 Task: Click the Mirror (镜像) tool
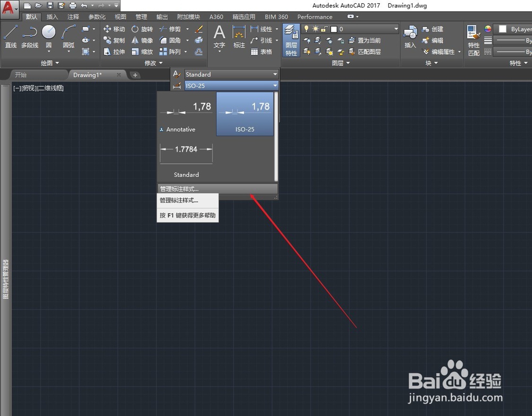142,40
